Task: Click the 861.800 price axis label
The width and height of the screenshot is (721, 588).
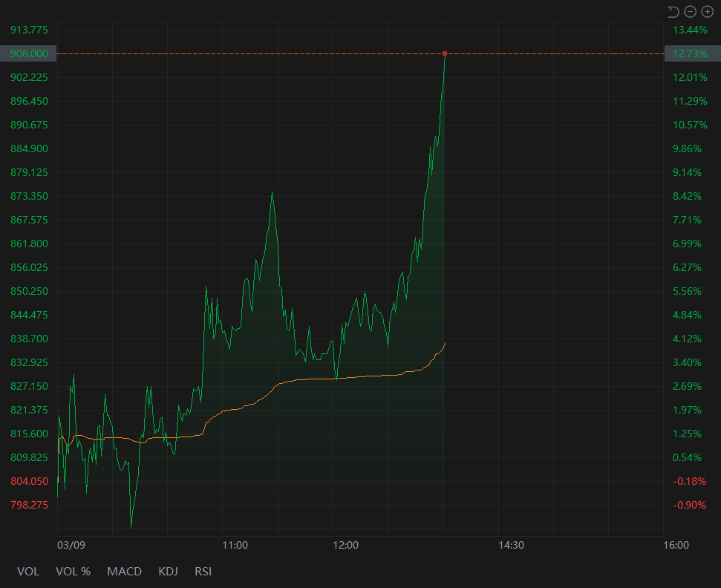Action: pos(29,244)
